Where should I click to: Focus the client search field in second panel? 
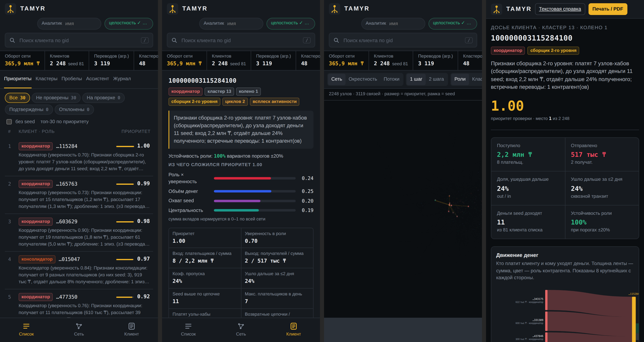click(241, 41)
